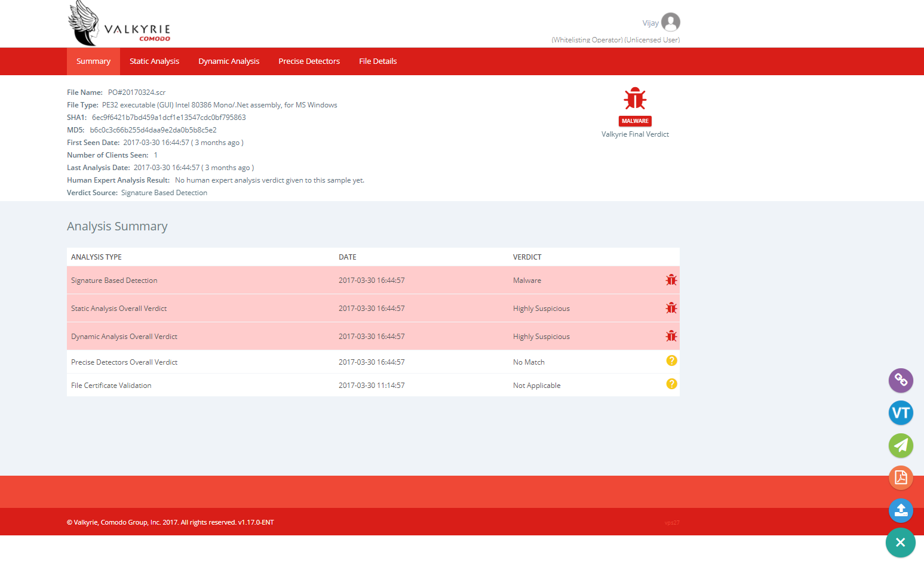Close the floating action menu with X button
Image resolution: width=924 pixels, height=567 pixels.
(x=901, y=543)
